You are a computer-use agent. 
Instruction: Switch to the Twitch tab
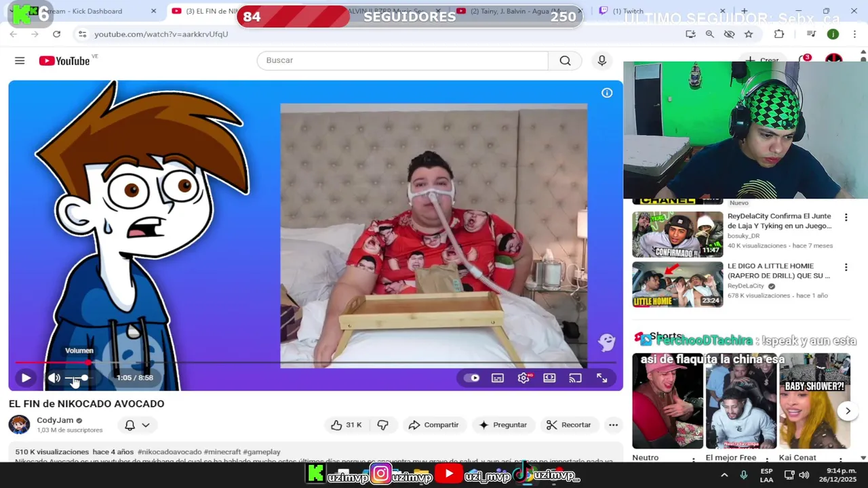tap(661, 11)
